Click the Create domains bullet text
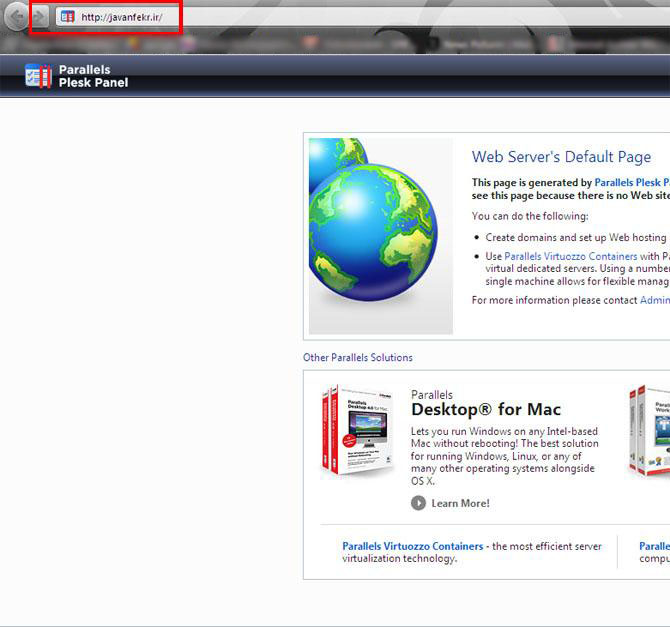 click(575, 237)
